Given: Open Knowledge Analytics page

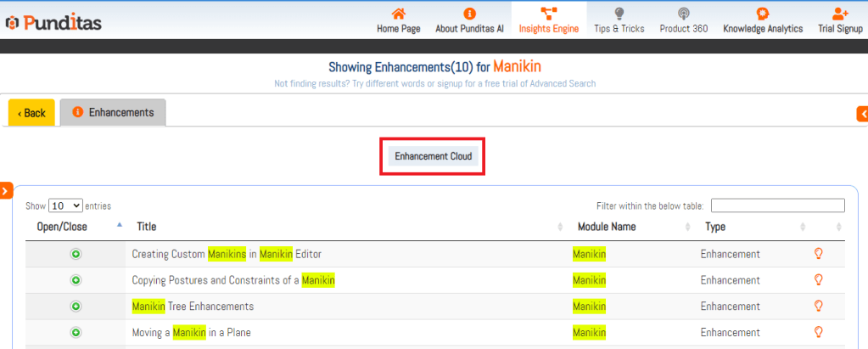Looking at the screenshot, I should tap(762, 20).
